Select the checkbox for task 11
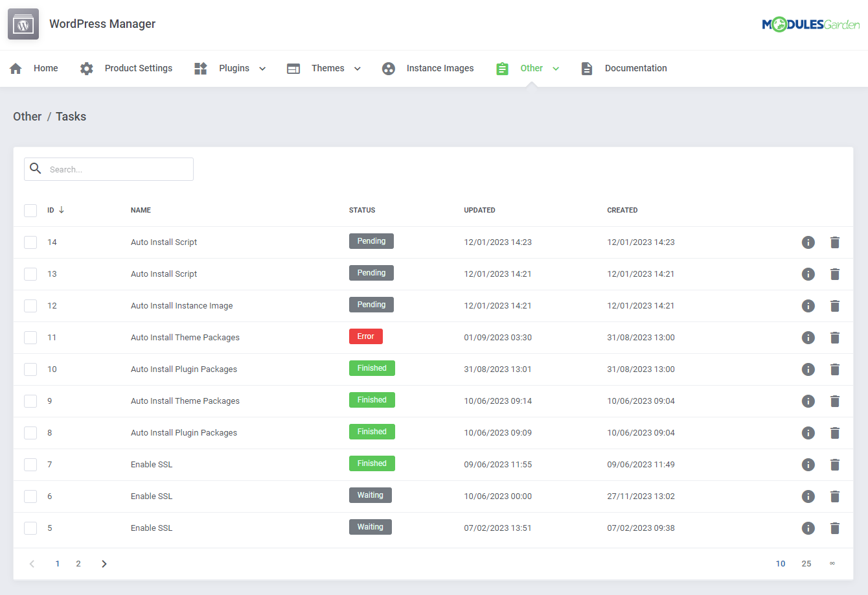This screenshot has height=595, width=868. point(30,338)
